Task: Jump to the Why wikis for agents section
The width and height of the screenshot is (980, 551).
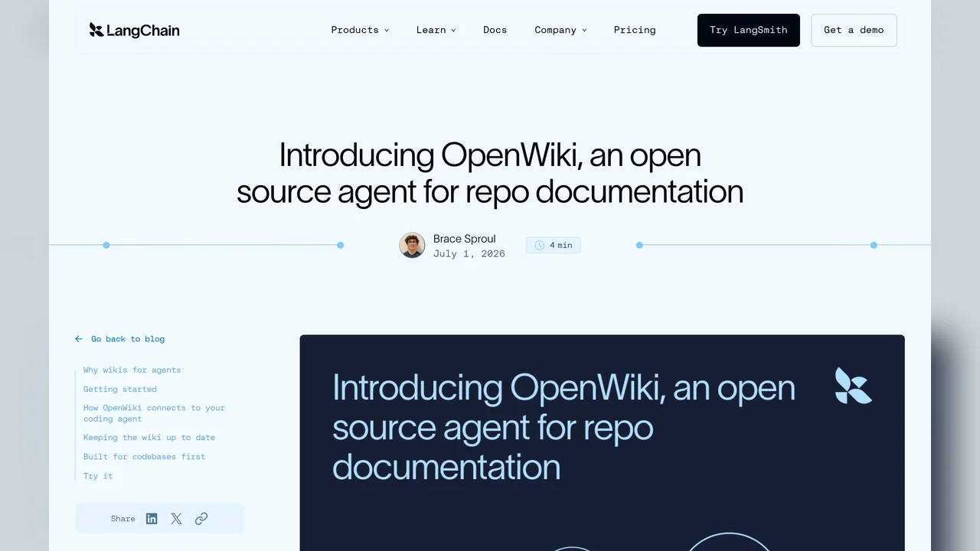Action: 132,370
